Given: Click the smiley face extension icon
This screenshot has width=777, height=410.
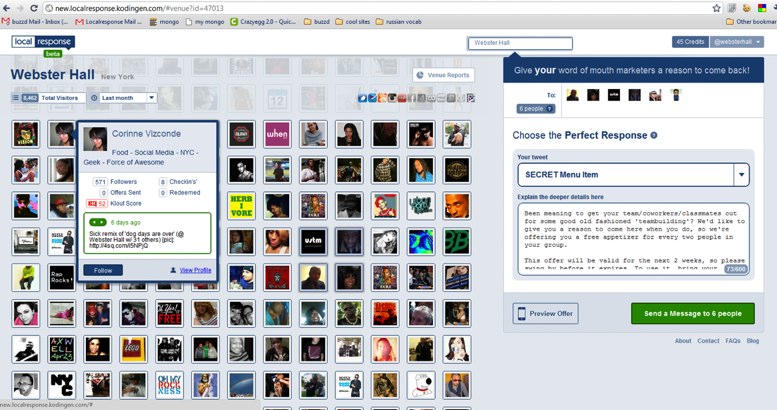Looking at the screenshot, I should (746, 8).
